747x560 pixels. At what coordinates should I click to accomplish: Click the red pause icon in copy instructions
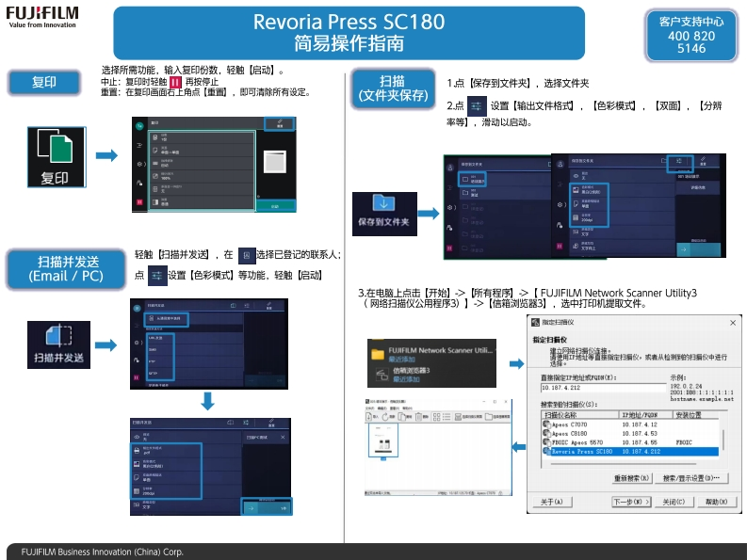coord(175,82)
